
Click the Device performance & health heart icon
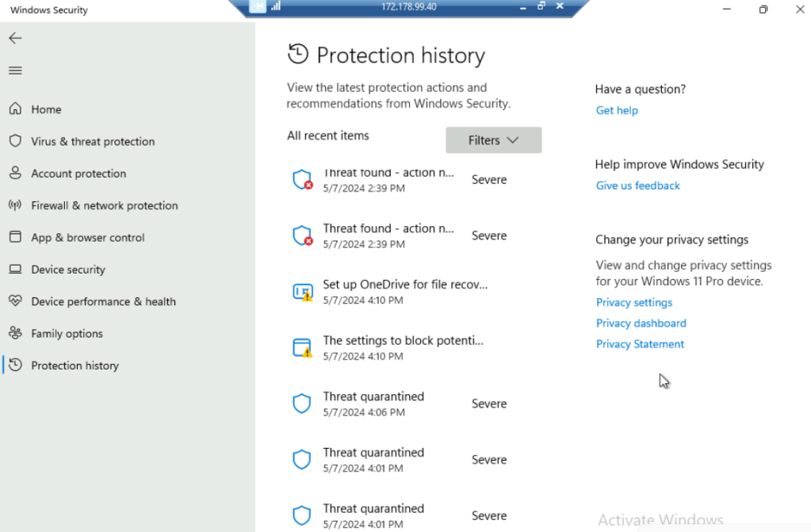[15, 301]
